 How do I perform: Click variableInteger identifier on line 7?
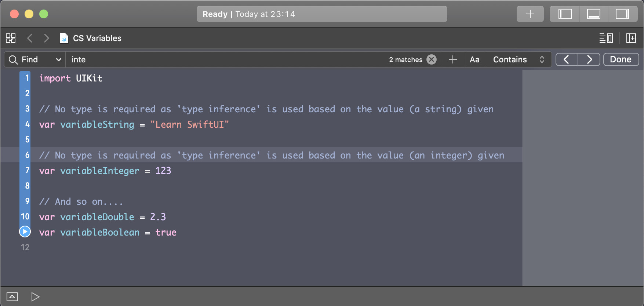(100, 171)
